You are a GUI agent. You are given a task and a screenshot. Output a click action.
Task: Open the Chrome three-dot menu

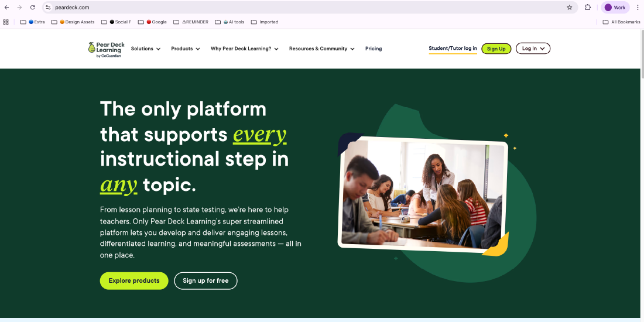point(638,8)
